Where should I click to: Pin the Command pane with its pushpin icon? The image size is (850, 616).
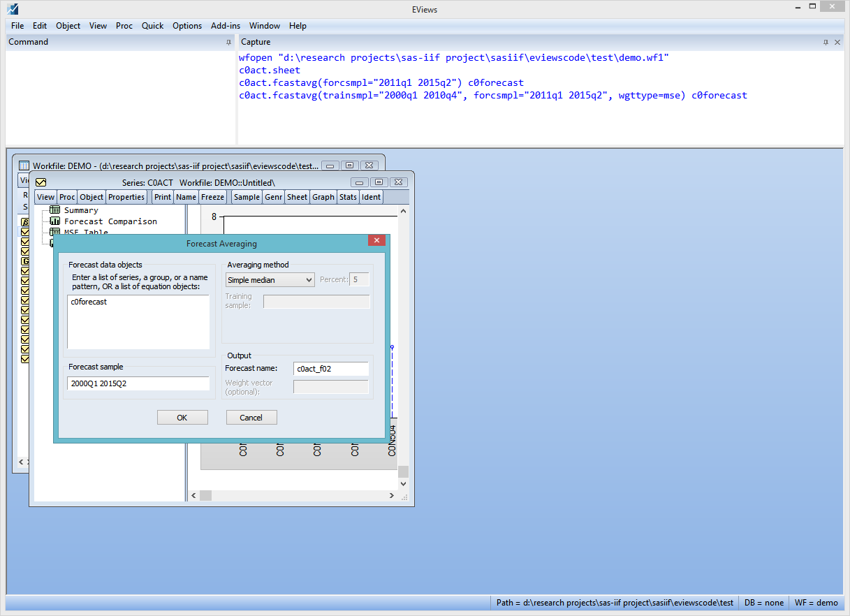pyautogui.click(x=228, y=42)
